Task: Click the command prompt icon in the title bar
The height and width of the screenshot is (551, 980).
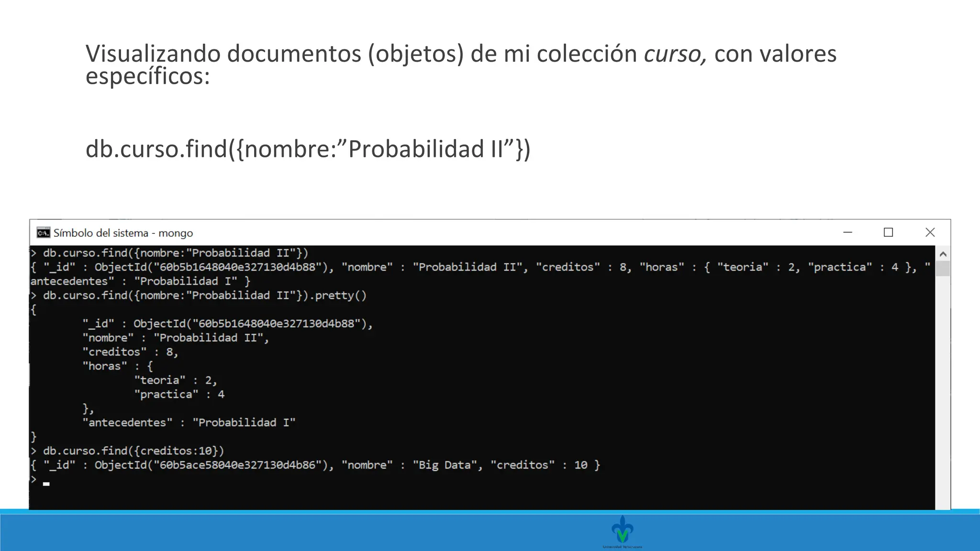Action: (44, 233)
